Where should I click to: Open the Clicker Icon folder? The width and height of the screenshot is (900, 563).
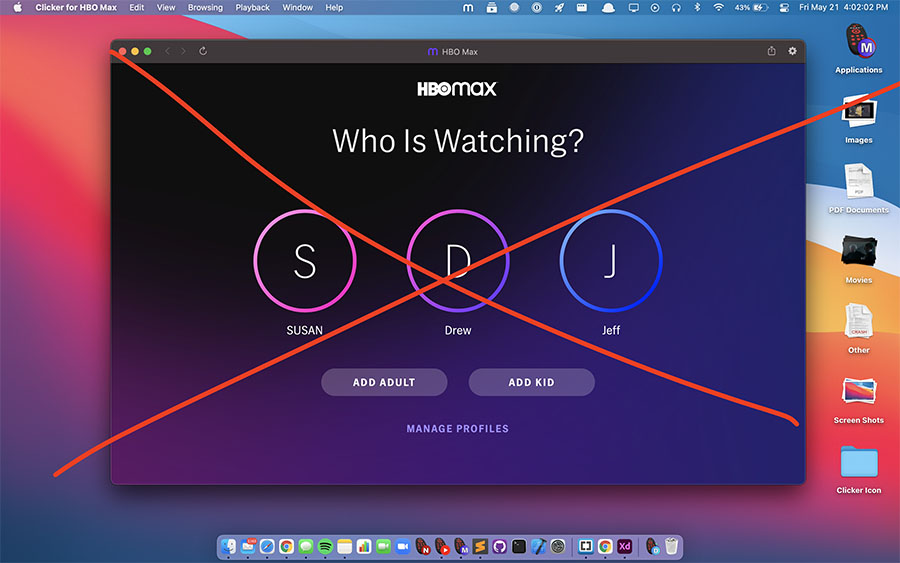(859, 463)
